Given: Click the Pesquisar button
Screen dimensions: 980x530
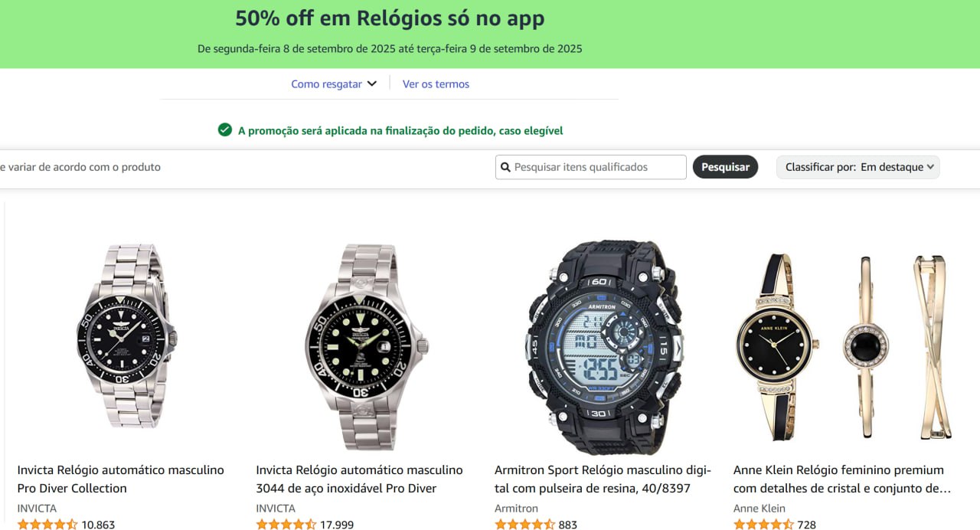Looking at the screenshot, I should [725, 167].
